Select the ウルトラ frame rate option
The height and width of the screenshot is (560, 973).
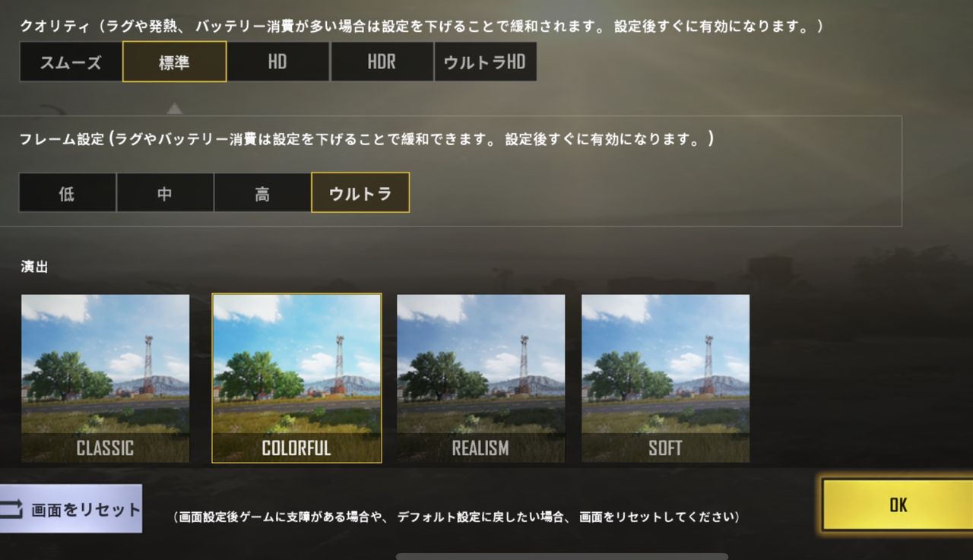(360, 193)
